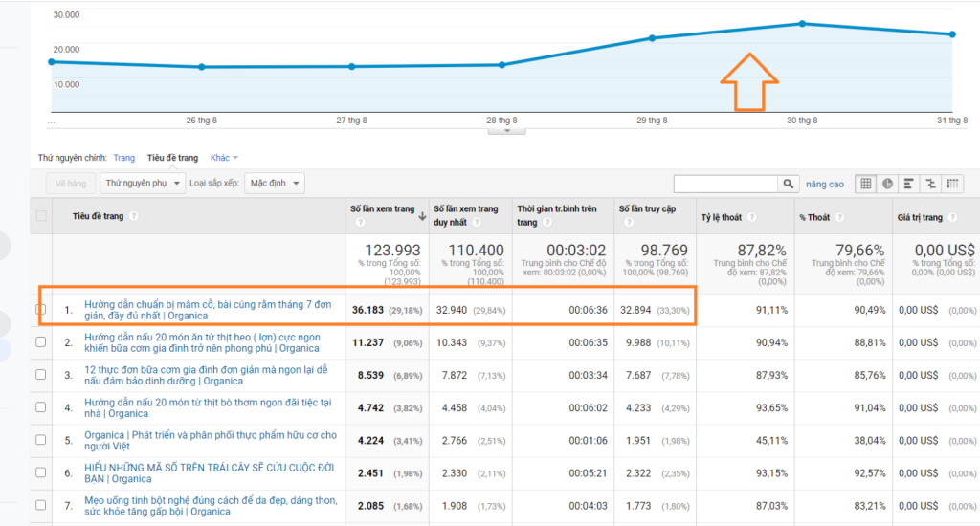Open the Mặc định sort type dropdown
This screenshot has width=980, height=526.
click(x=275, y=183)
